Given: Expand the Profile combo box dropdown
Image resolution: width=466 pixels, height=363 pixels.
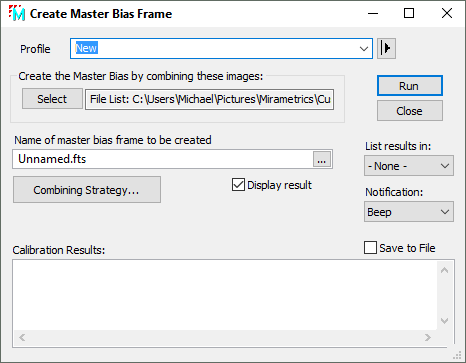Looking at the screenshot, I should tap(364, 49).
